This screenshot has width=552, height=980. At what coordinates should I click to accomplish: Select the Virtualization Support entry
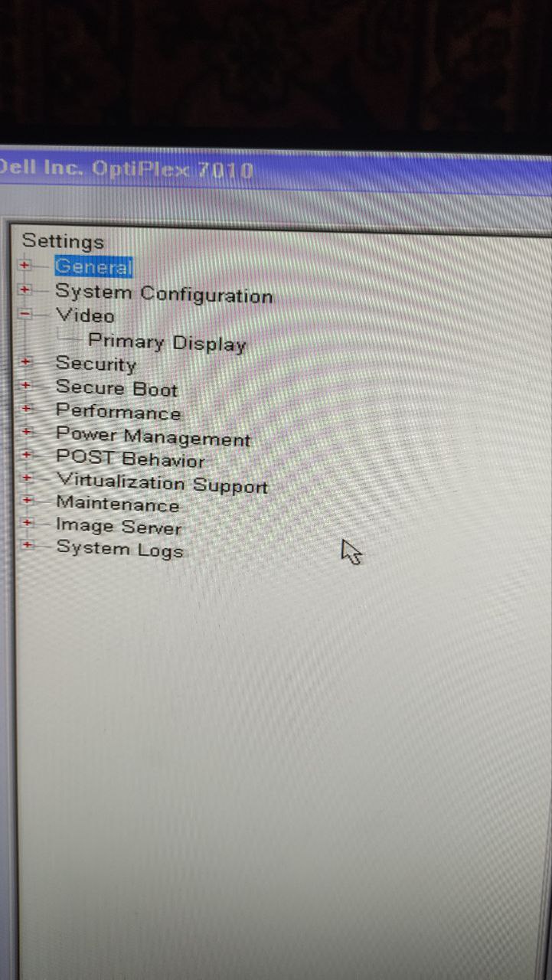tap(162, 483)
